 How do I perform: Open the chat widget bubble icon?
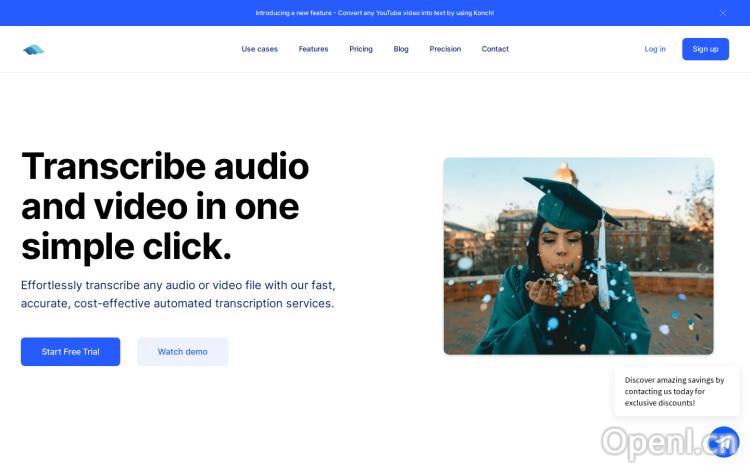click(x=724, y=442)
